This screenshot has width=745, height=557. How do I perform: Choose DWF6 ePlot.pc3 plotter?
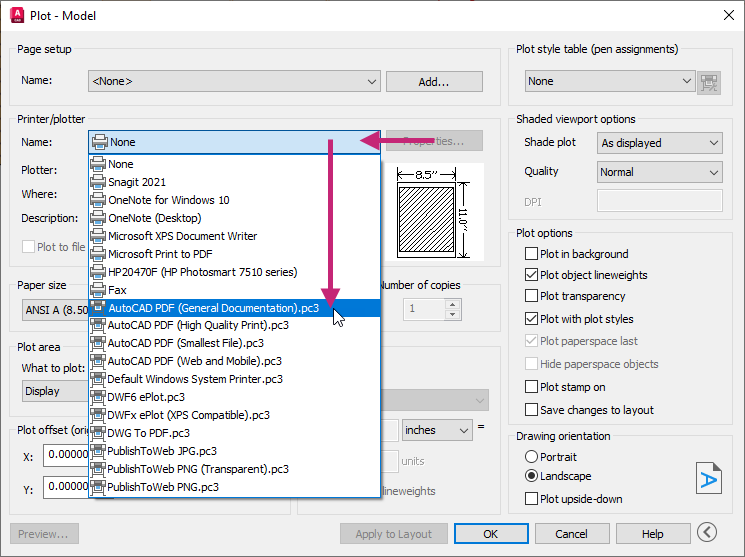(235, 397)
